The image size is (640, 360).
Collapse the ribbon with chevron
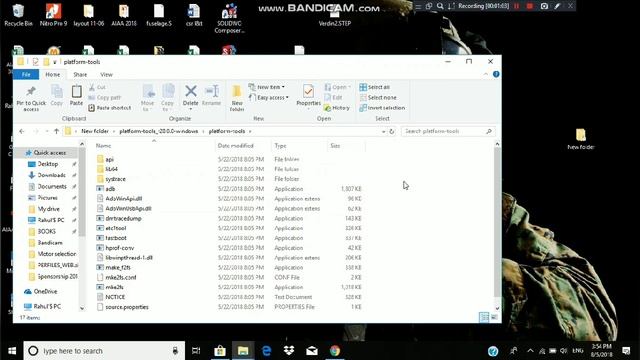[x=485, y=74]
